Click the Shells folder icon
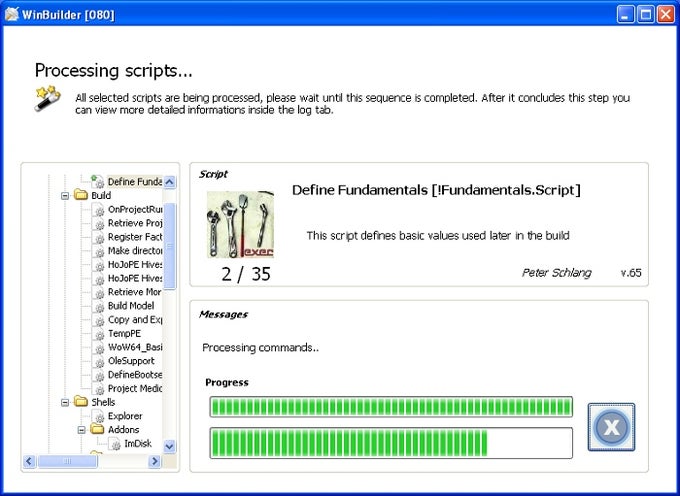This screenshot has width=680, height=496. click(x=81, y=401)
